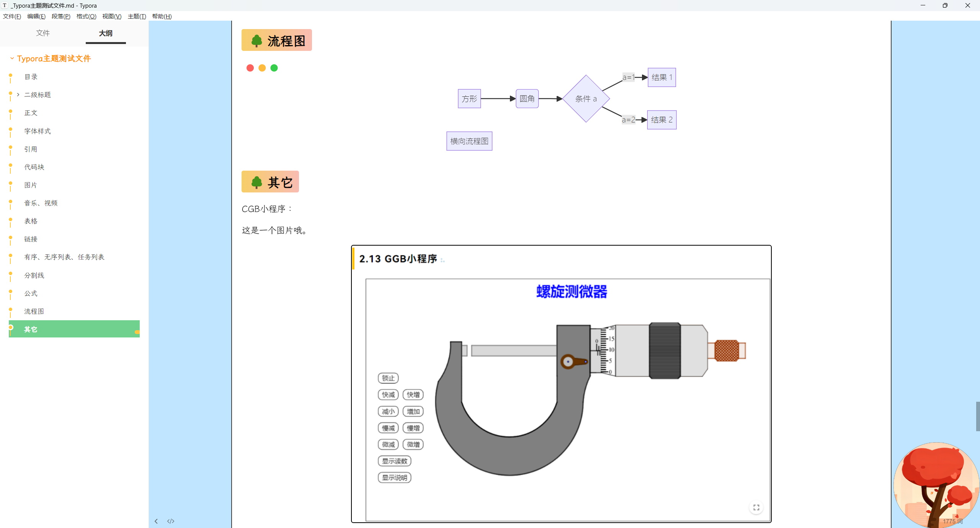This screenshot has width=980, height=528.
Task: Jump to 图片 in outline
Action: point(31,185)
